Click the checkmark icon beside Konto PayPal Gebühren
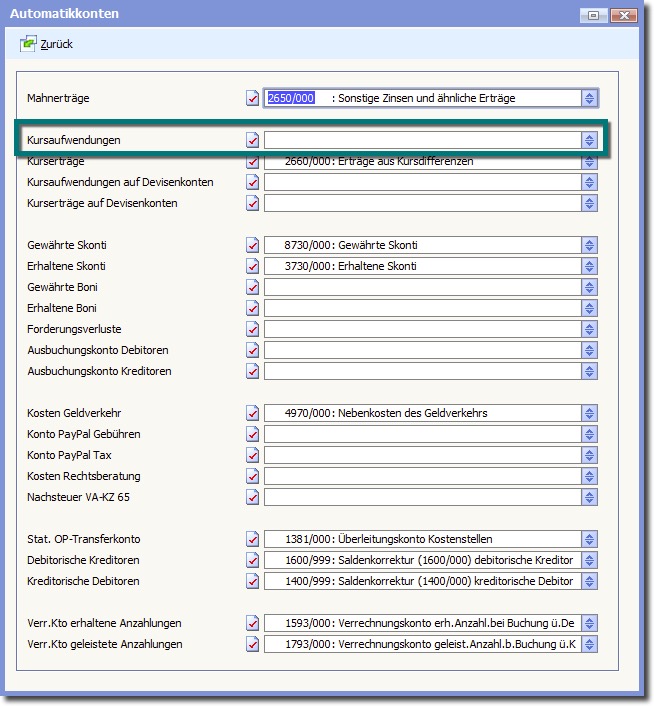The image size is (654, 706). click(252, 434)
